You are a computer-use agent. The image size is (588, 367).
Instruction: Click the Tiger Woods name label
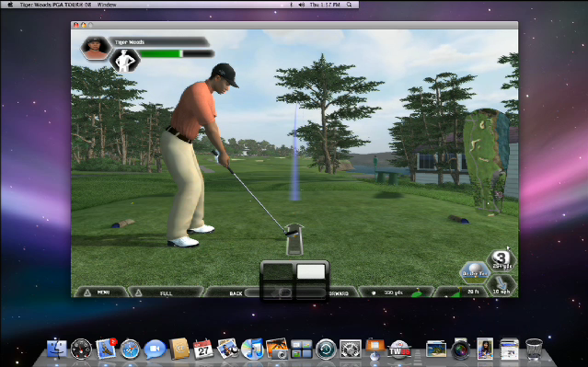pos(130,42)
